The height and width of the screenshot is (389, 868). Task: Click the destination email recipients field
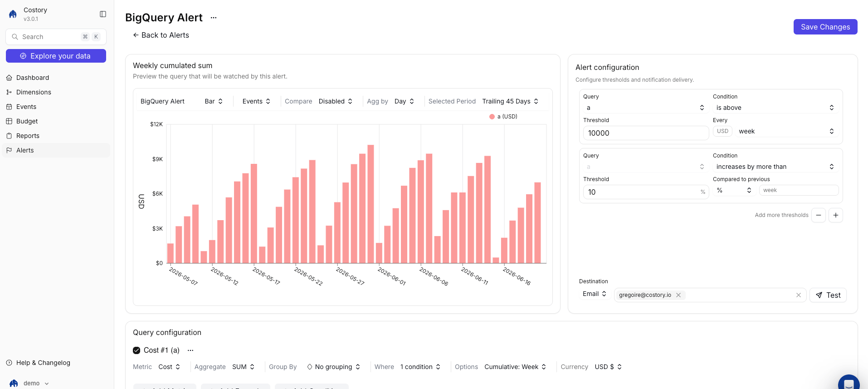(x=710, y=295)
